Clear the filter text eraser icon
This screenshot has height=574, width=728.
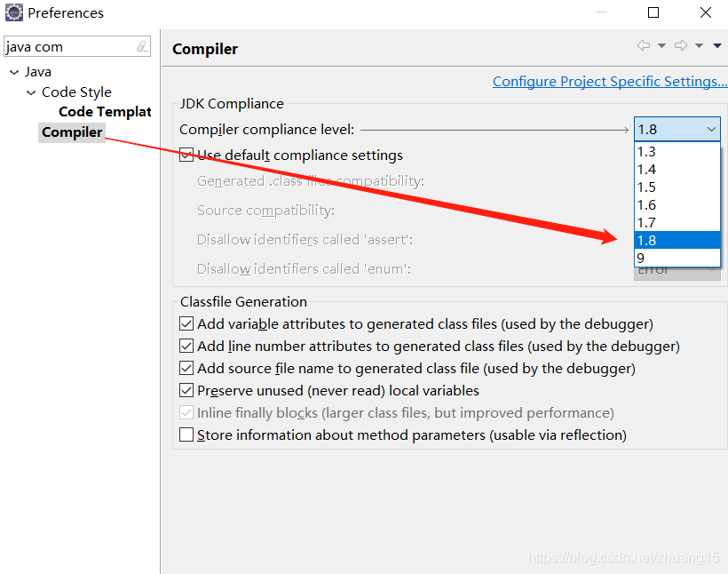tap(142, 46)
